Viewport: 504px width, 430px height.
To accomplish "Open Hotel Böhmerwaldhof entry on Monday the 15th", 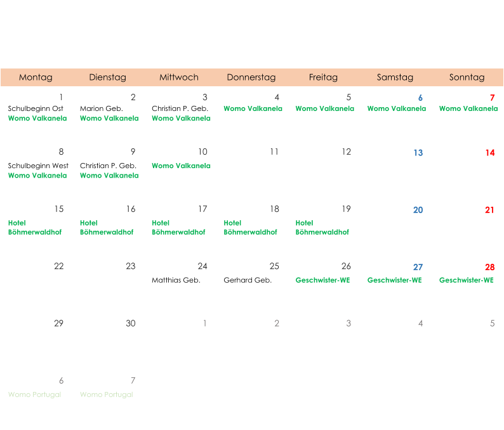I will point(35,228).
